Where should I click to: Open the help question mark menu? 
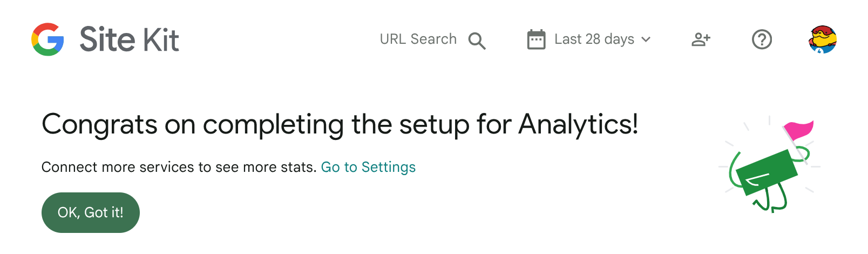click(x=762, y=39)
